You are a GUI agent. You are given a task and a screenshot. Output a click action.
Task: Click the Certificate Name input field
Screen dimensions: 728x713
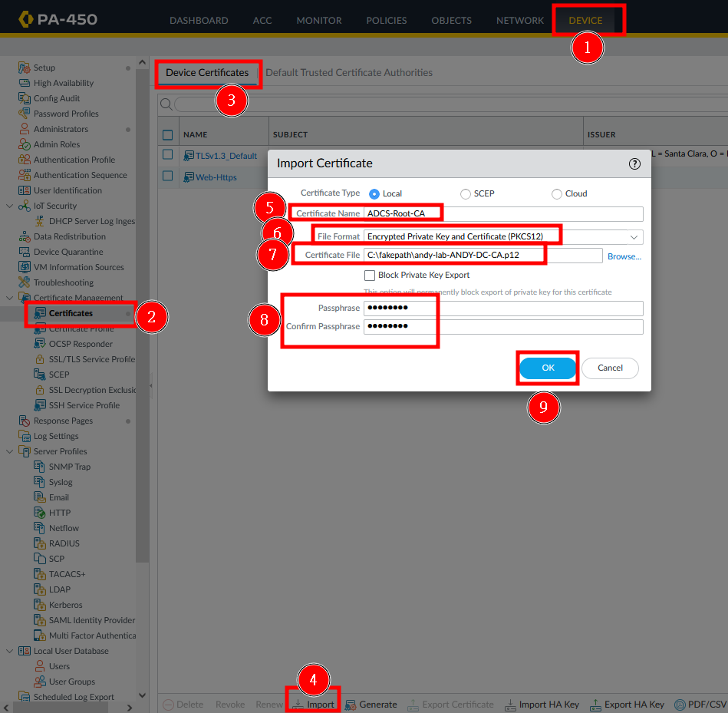pyautogui.click(x=503, y=213)
